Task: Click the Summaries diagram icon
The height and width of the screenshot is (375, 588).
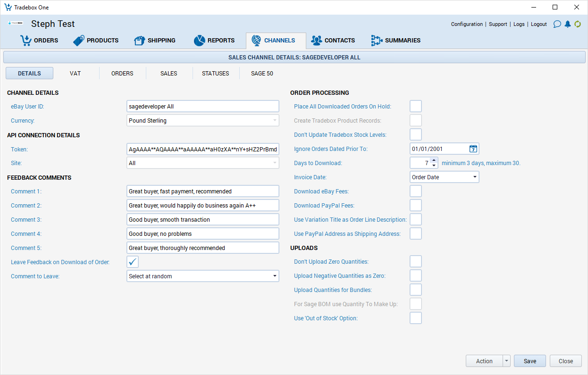Action: coord(377,41)
